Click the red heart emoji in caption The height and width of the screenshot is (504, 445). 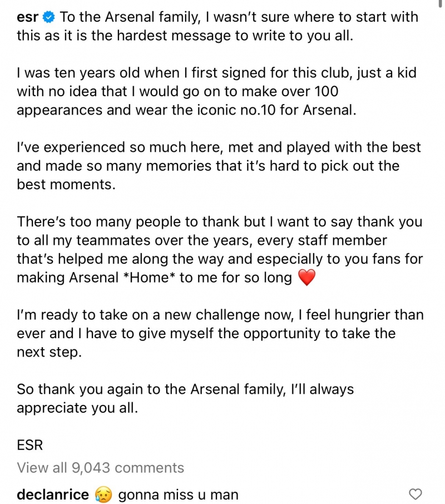306,278
